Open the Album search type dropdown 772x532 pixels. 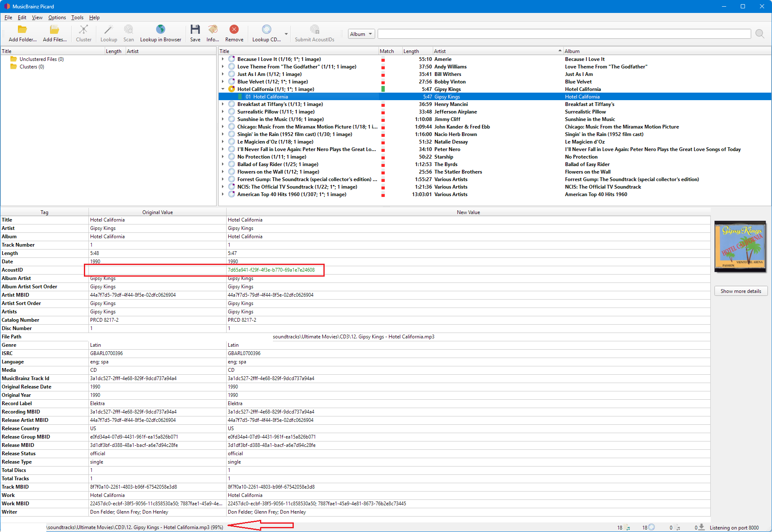[x=361, y=34]
